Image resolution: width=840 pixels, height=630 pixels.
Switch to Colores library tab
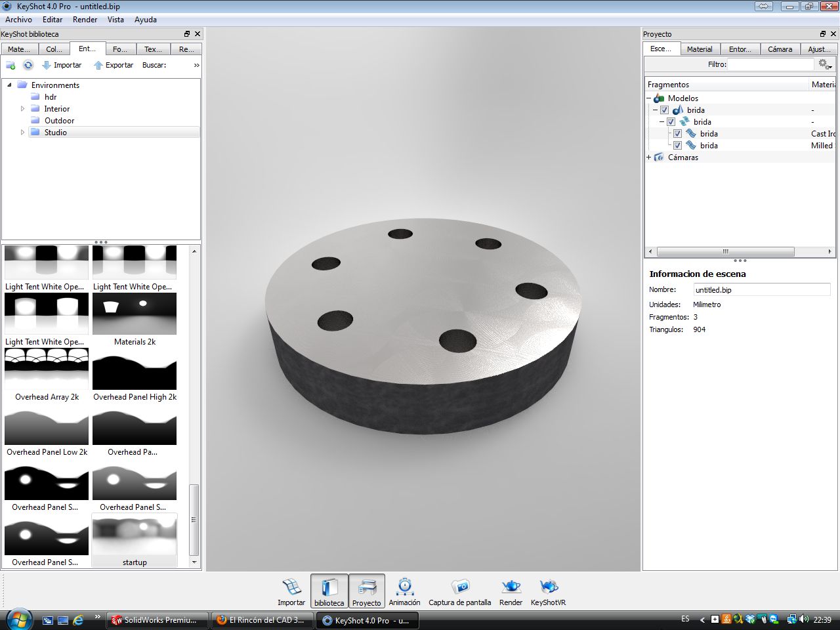coord(54,49)
